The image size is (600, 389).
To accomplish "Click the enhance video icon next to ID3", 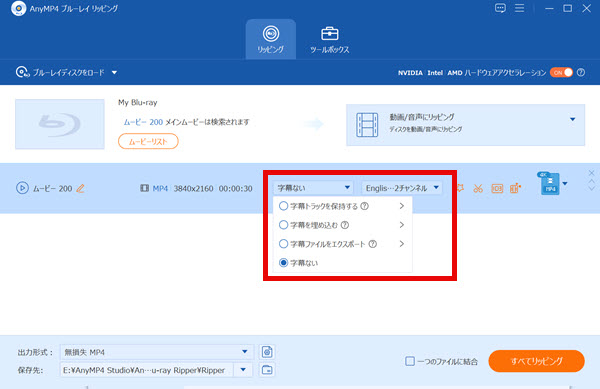I will [x=515, y=188].
